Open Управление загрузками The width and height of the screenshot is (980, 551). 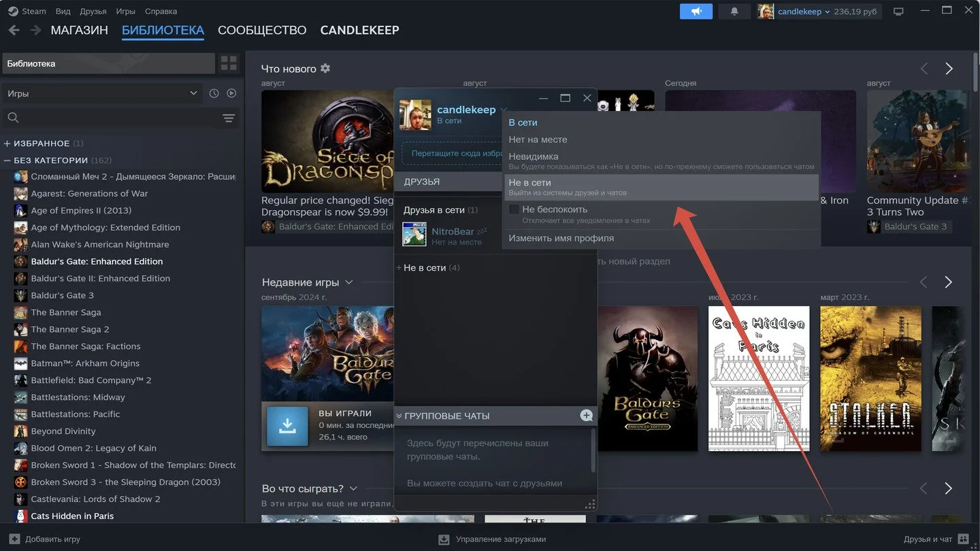coord(492,539)
